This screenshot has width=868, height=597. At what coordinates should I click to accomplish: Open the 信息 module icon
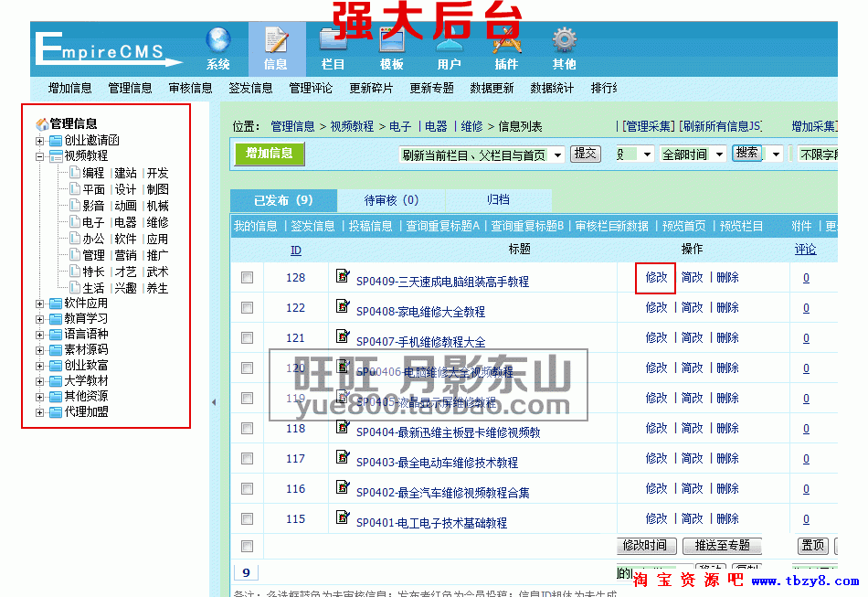pos(277,41)
